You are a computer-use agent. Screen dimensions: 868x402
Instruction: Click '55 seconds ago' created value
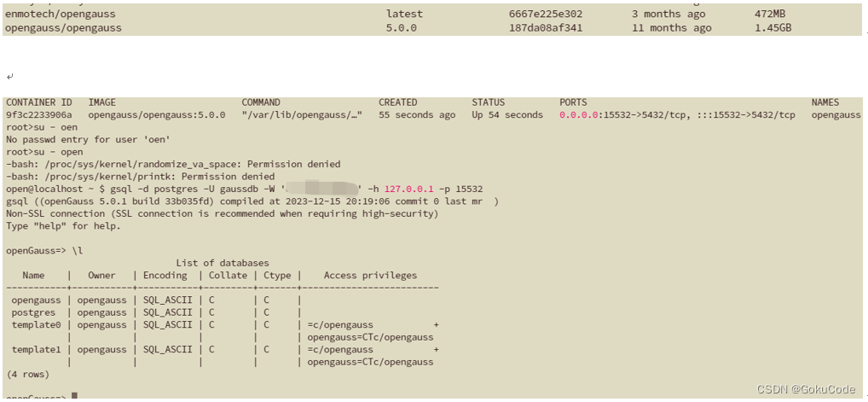(418, 114)
